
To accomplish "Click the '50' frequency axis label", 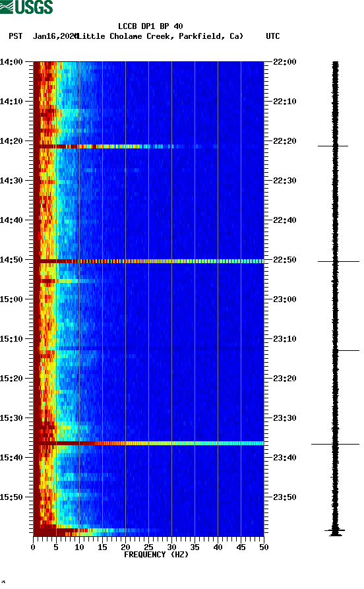I will 264,547.
